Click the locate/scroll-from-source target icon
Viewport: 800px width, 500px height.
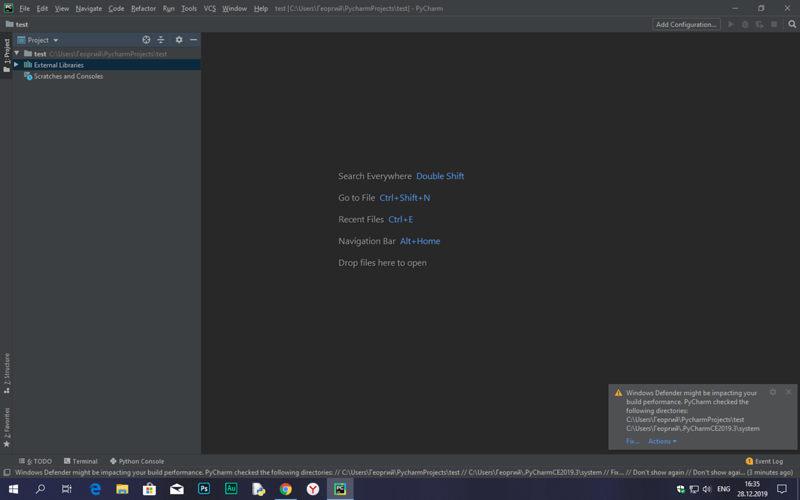coord(146,40)
